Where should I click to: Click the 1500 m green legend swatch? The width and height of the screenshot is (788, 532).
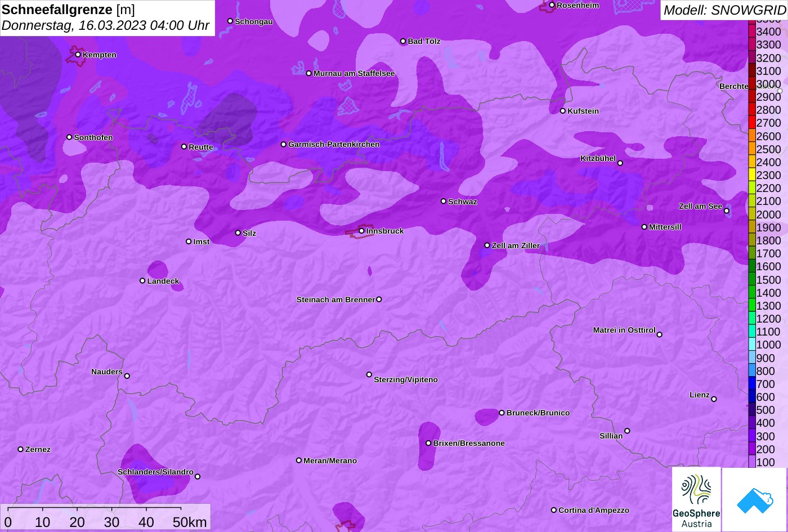(751, 279)
